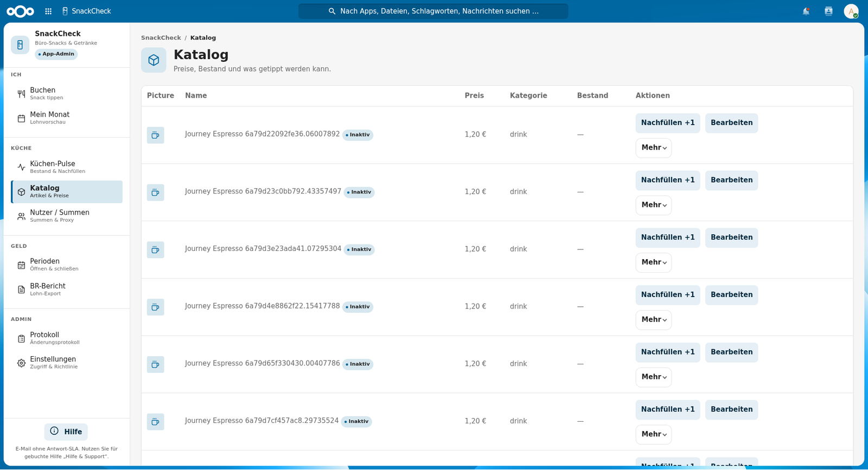Open the contacts menu icon
868x470 pixels.
(828, 11)
